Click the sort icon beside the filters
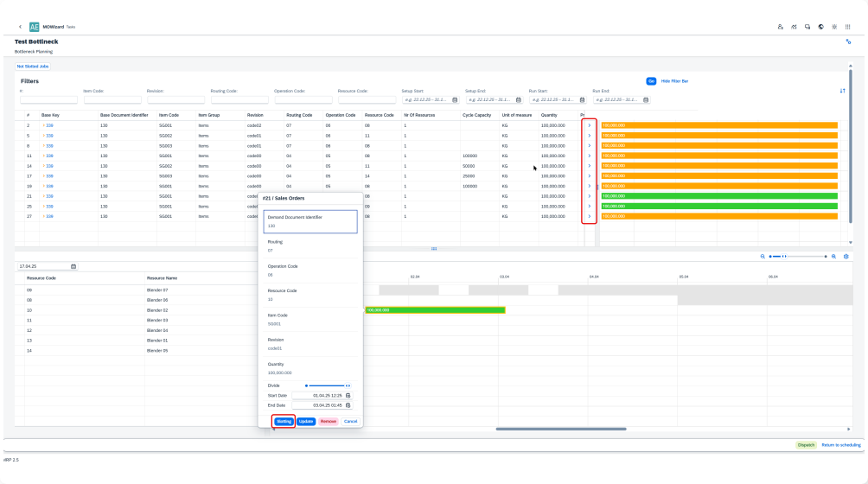This screenshot has height=484, width=868. click(x=842, y=90)
